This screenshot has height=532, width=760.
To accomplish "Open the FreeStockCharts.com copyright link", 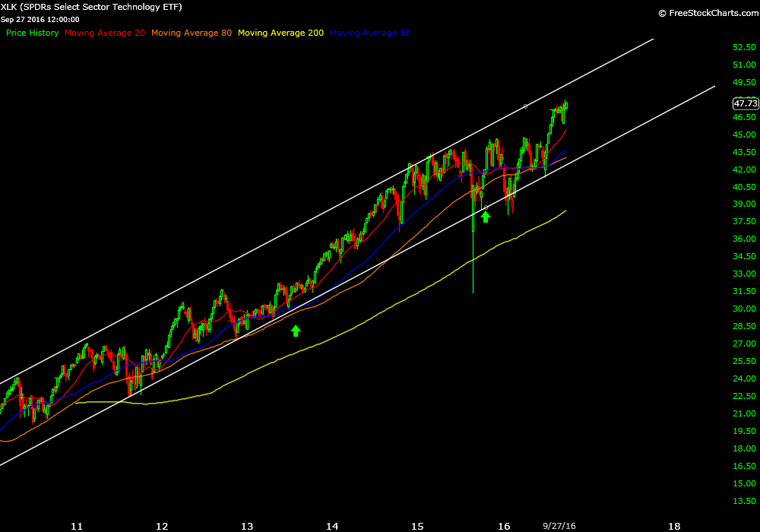I will (x=706, y=13).
